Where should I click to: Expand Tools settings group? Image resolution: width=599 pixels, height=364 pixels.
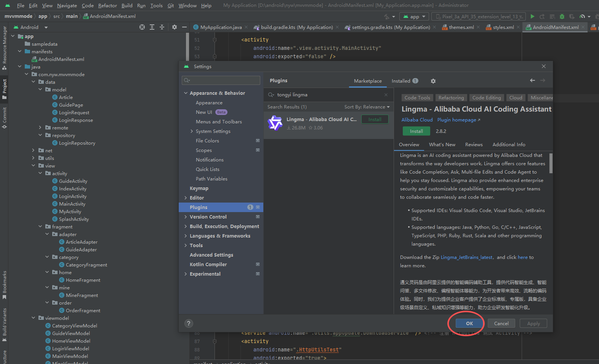186,246
